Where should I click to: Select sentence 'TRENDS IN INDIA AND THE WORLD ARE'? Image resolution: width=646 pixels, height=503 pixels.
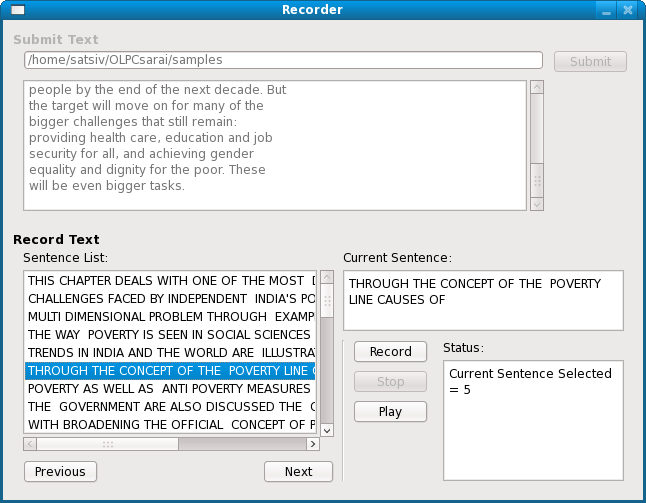click(170, 353)
